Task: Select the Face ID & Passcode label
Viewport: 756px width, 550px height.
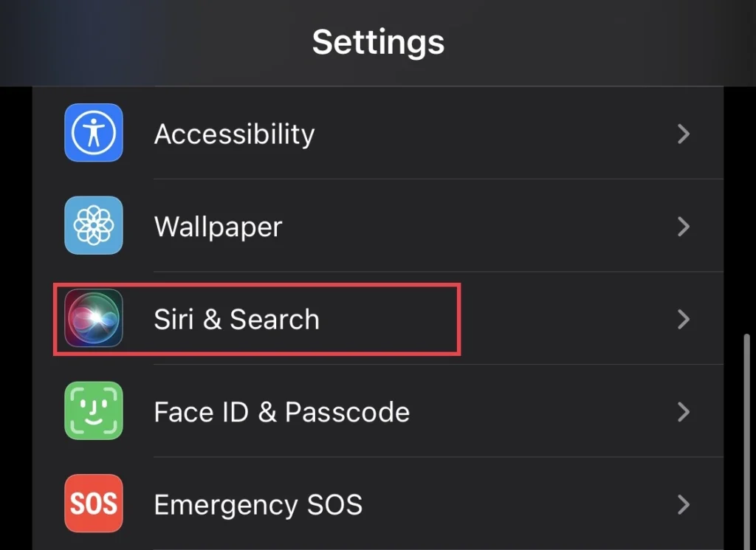Action: [x=281, y=412]
